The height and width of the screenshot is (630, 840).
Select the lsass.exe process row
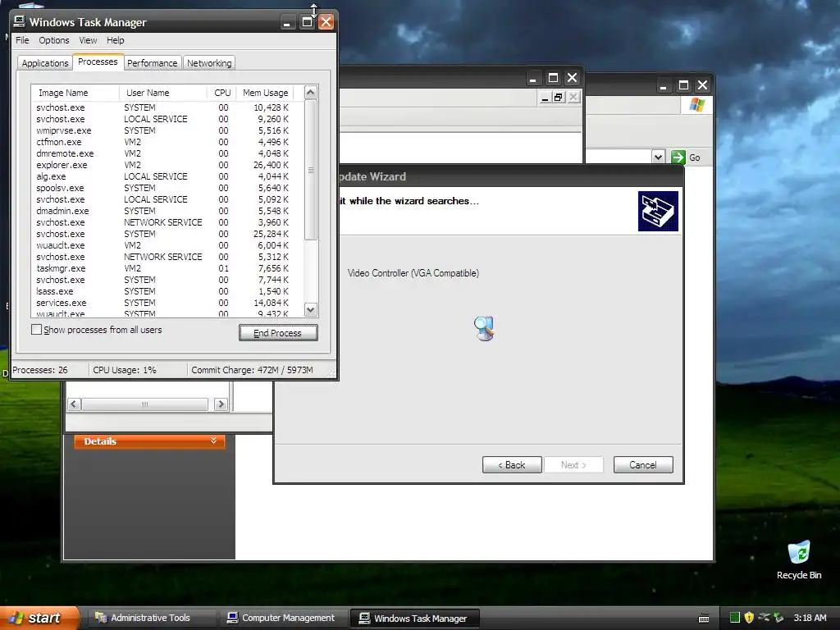[166, 291]
